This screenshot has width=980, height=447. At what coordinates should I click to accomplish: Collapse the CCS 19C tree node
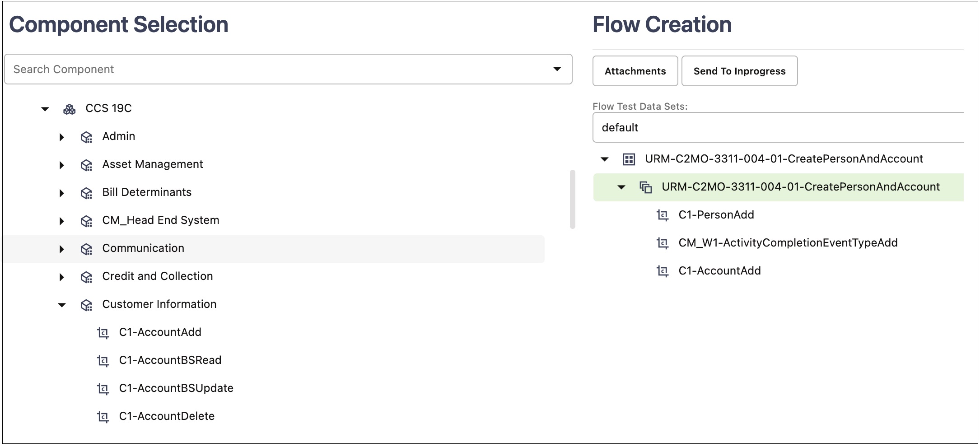point(45,109)
